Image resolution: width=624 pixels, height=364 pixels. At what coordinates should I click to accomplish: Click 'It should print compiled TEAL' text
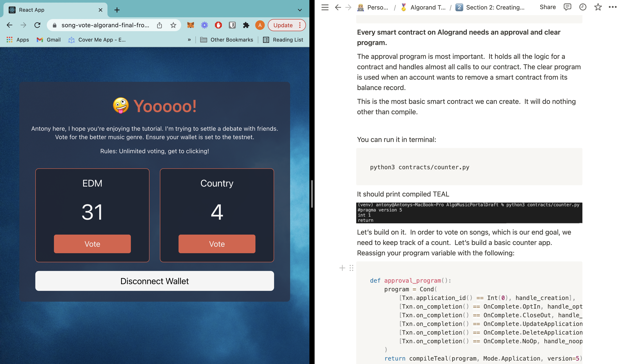point(403,194)
